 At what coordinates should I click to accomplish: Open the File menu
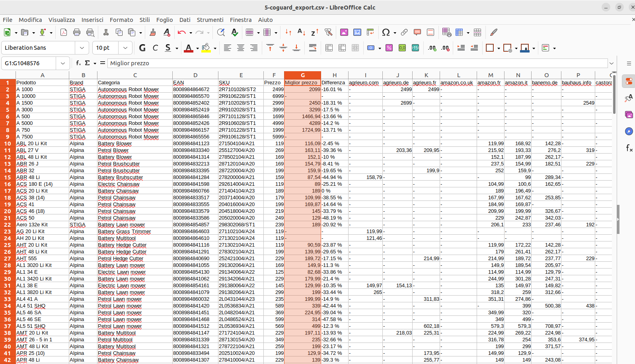[x=8, y=19]
